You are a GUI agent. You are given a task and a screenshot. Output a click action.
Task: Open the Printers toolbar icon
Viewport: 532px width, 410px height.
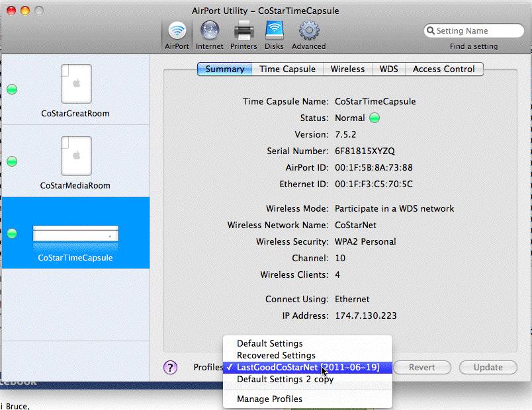244,30
